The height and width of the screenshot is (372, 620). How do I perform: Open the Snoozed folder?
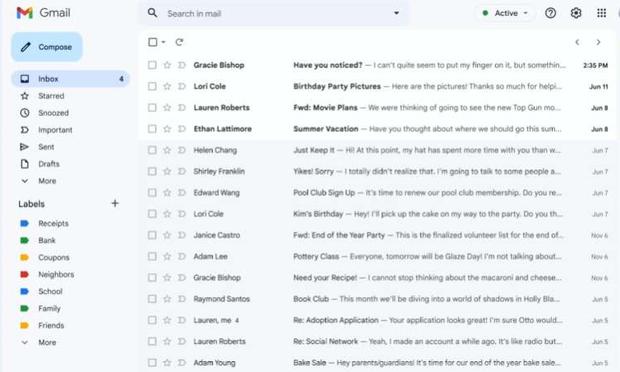53,113
